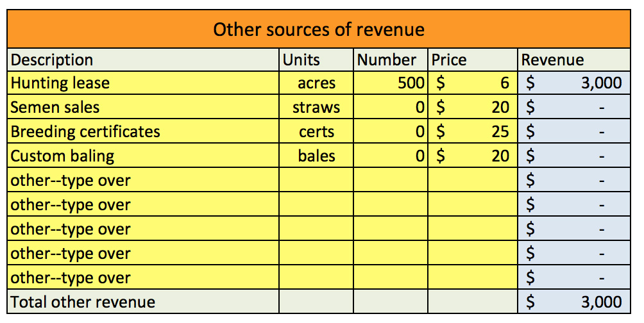The height and width of the screenshot is (323, 644).
Task: Select the Breeding certificates description cell
Action: coord(144,131)
